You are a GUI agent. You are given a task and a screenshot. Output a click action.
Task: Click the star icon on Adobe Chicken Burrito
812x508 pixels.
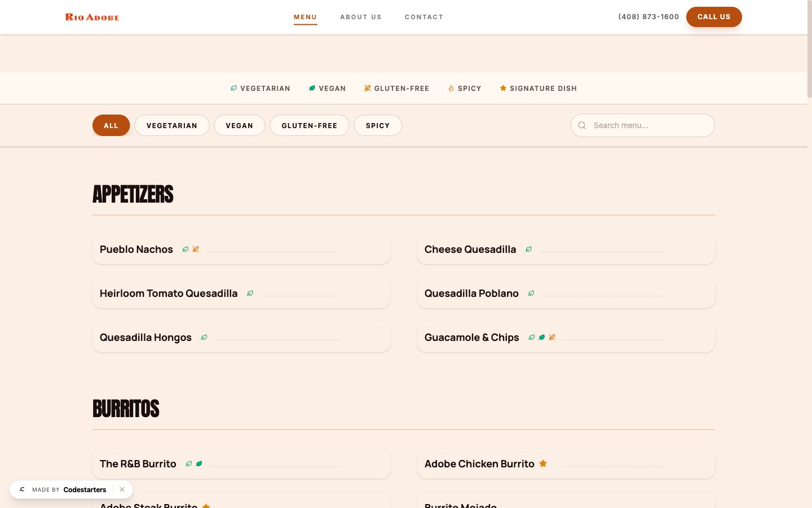coord(543,463)
